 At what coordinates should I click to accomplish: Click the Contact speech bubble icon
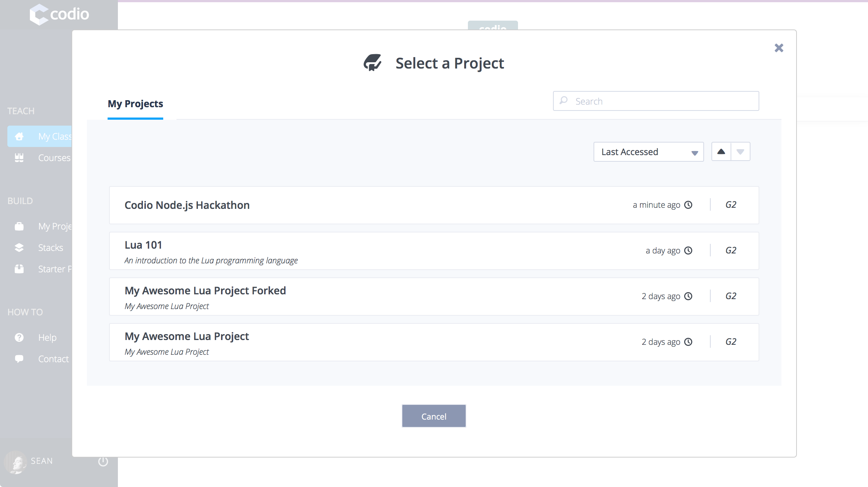point(19,359)
